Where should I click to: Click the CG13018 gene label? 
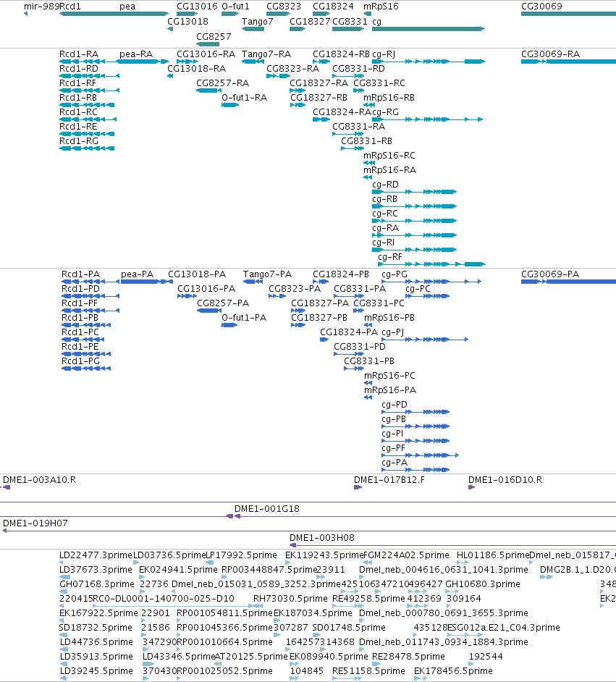(187, 21)
